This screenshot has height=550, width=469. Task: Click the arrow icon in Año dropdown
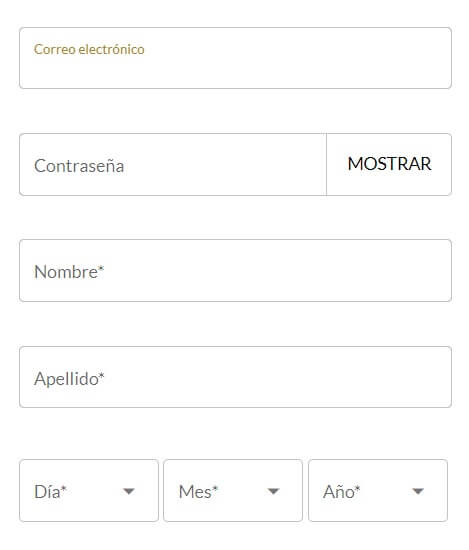click(418, 491)
